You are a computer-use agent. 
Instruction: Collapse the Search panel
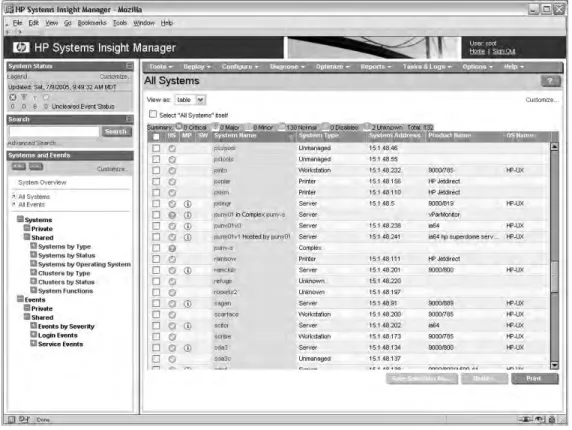pos(129,119)
